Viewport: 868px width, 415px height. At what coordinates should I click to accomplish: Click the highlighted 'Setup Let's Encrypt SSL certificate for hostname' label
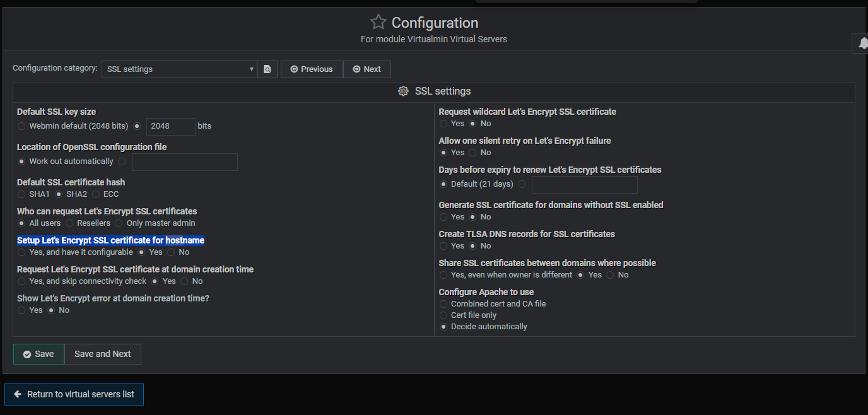tap(110, 240)
